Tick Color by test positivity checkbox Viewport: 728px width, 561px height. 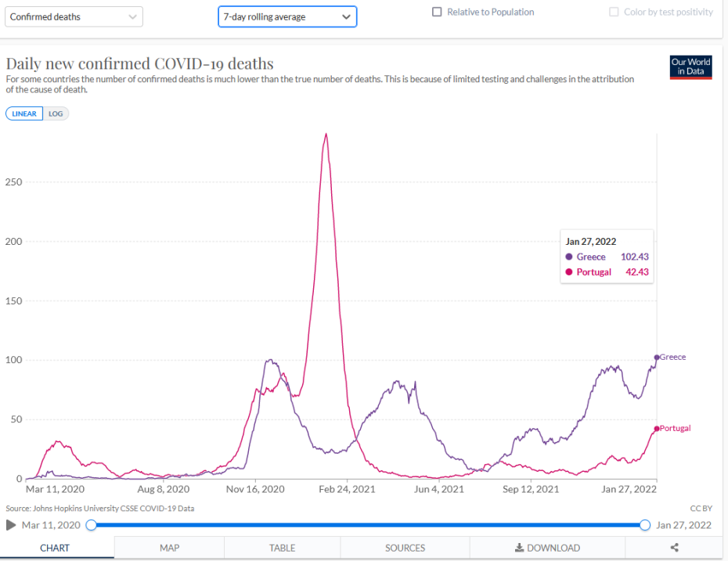click(x=614, y=13)
